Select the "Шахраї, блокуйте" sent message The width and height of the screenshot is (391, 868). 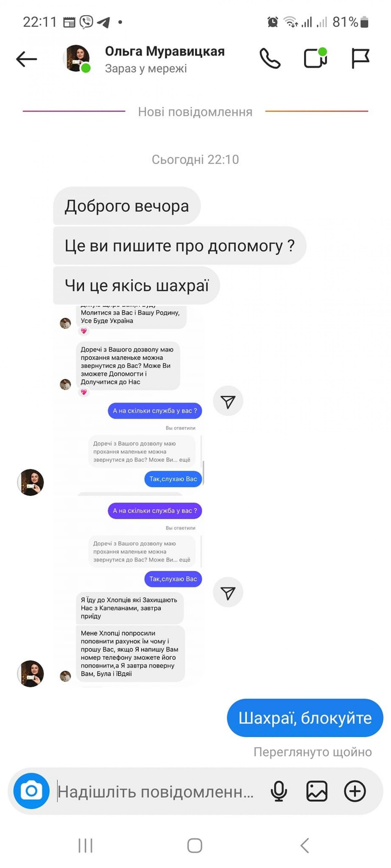[305, 718]
